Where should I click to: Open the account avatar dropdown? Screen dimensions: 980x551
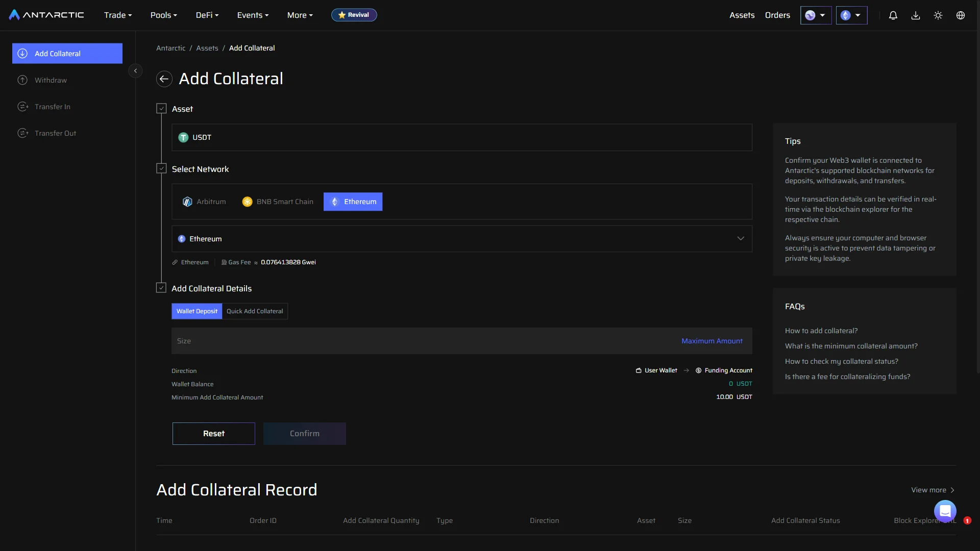point(816,15)
